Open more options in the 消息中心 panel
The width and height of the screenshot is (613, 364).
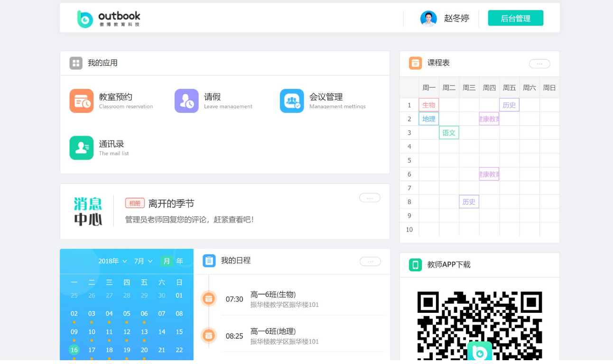[370, 198]
